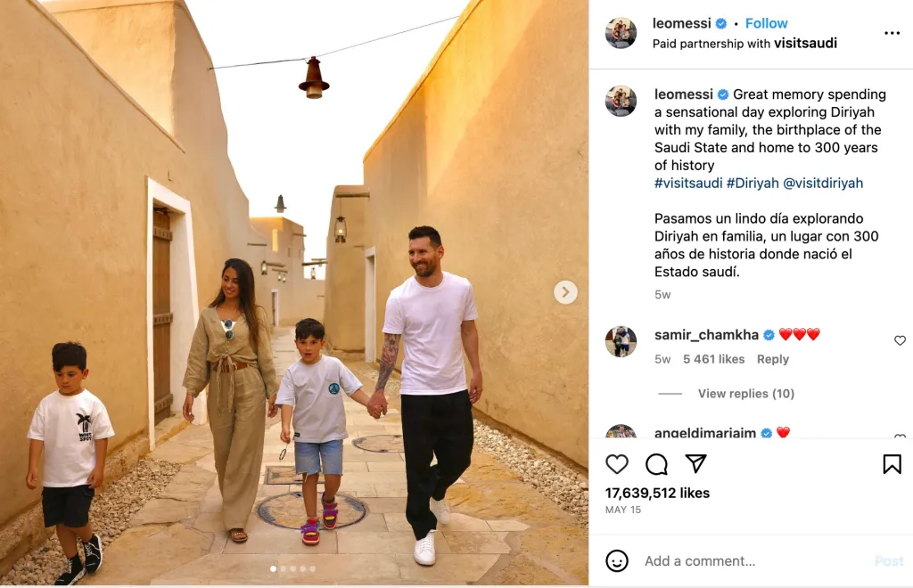Expand View replies (10)
Image resolution: width=913 pixels, height=588 pixels.
pos(746,394)
